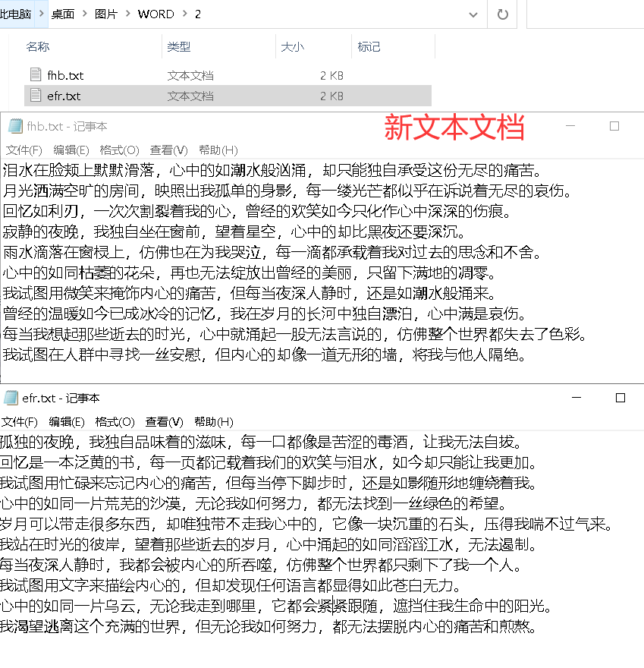The width and height of the screenshot is (644, 668).
Task: Click 文本文档 type of fhb.txt row
Action: (x=190, y=75)
